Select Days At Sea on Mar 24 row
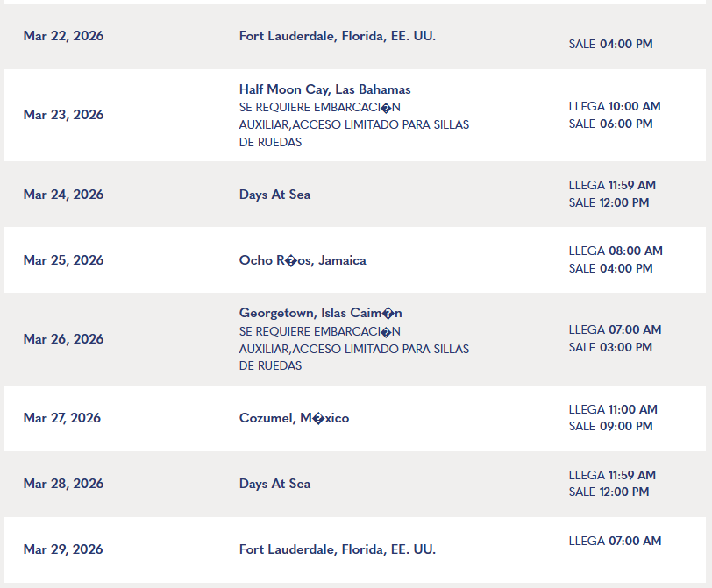The image size is (712, 588). tap(274, 195)
